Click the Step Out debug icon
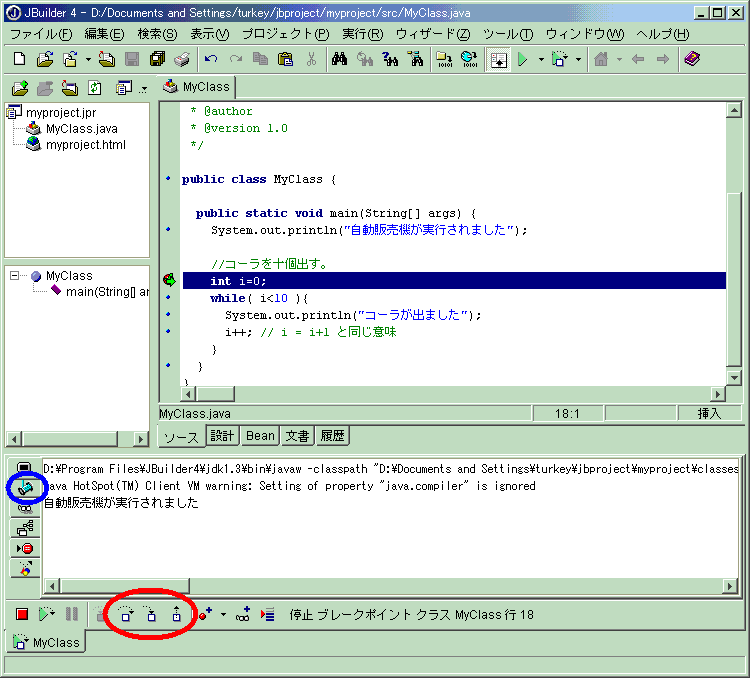The width and height of the screenshot is (750, 678). click(x=176, y=615)
